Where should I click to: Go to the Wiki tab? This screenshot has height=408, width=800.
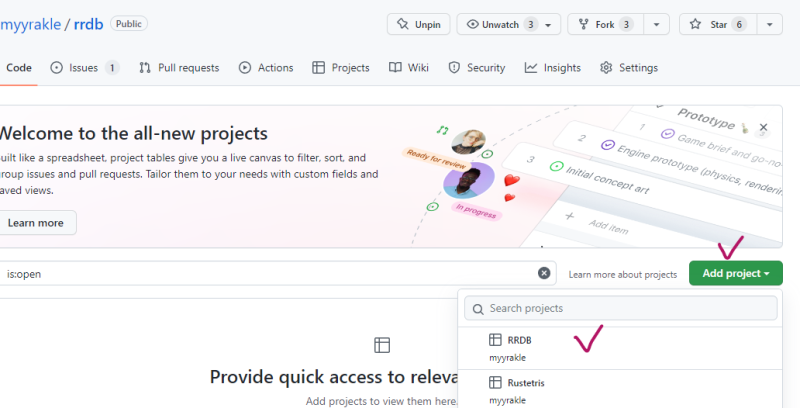409,68
